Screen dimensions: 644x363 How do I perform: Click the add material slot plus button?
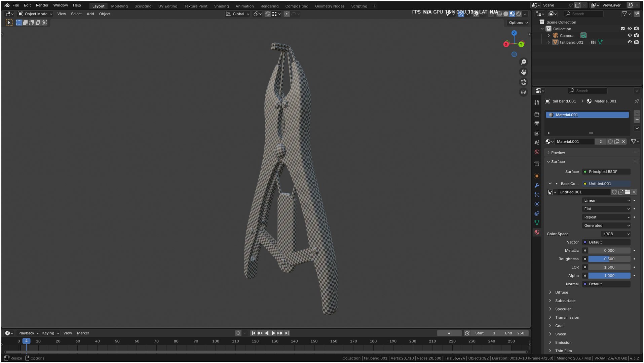637,113
